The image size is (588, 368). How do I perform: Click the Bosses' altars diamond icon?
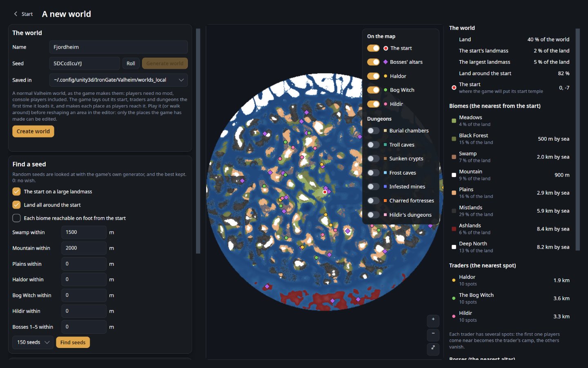[x=385, y=62]
